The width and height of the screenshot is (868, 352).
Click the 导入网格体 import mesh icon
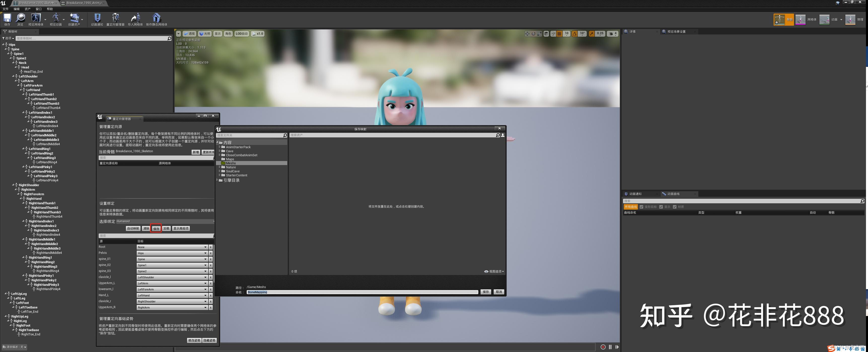135,18
